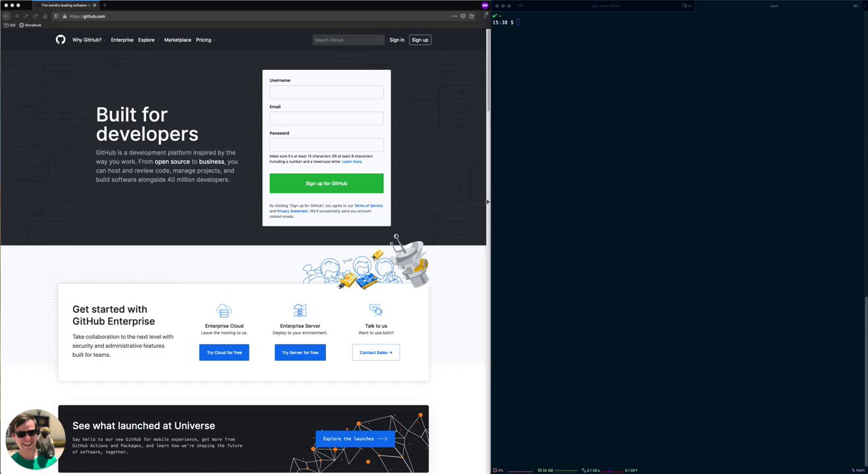Click the 33 GB memory status in terminal

546,470
